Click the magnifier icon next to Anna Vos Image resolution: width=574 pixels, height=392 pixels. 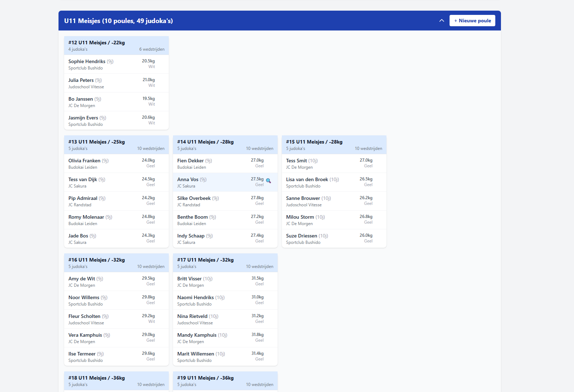click(x=268, y=181)
